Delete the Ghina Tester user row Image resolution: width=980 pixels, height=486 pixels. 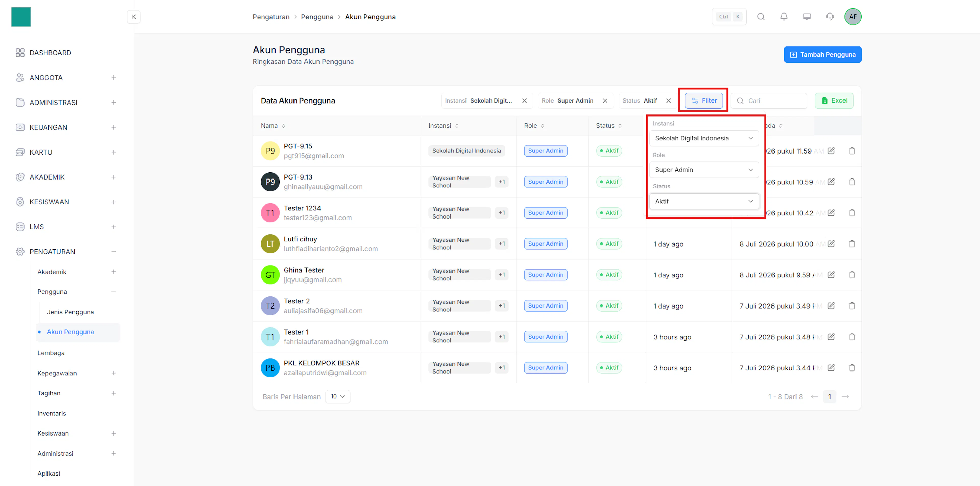(x=852, y=275)
